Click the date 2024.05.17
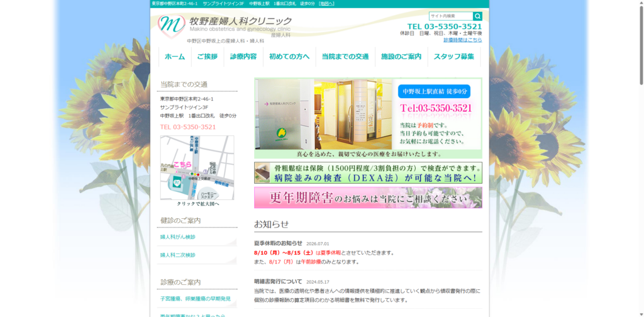644x317 pixels. pyautogui.click(x=318, y=282)
